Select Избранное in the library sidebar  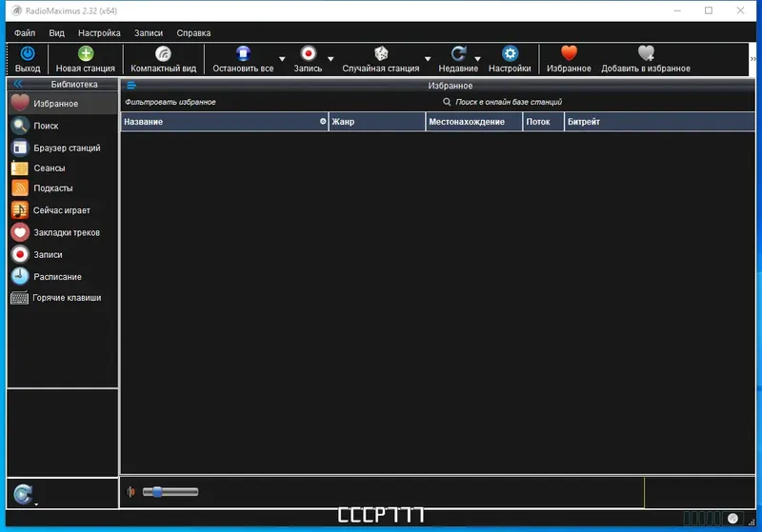pos(63,104)
